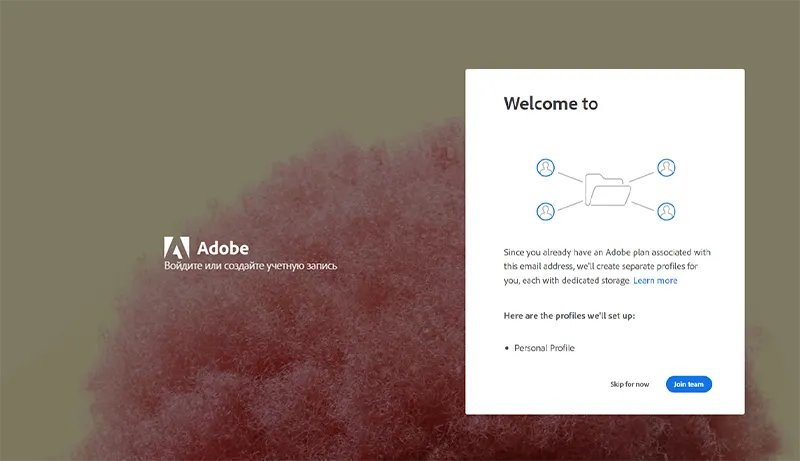This screenshot has height=461, width=800.
Task: Click the Adobe logo icon
Action: click(176, 248)
